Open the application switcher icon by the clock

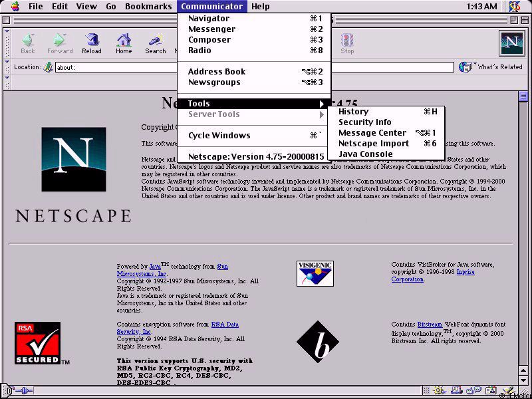point(515,6)
